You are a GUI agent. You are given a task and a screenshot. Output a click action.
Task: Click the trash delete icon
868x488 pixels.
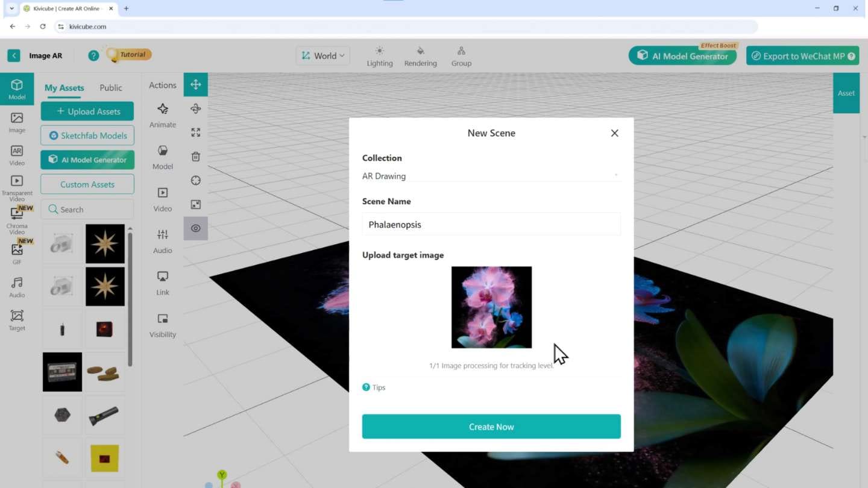[x=196, y=157]
